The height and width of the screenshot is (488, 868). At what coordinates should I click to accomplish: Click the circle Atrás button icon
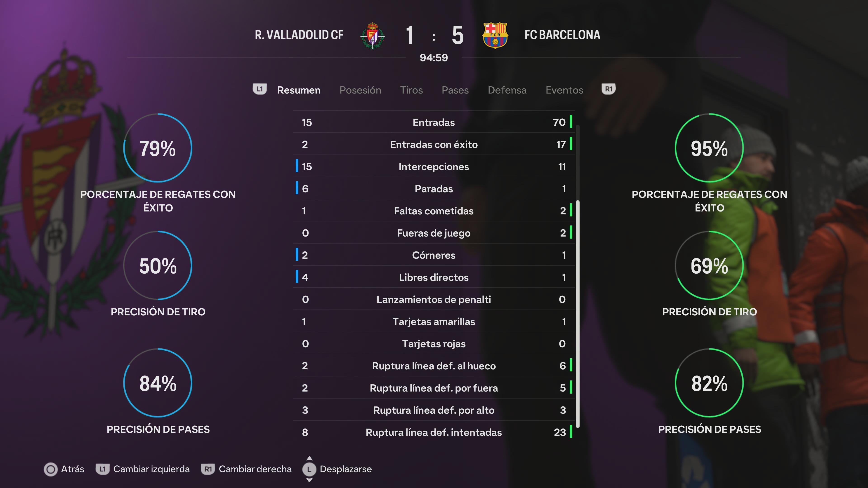tap(51, 469)
